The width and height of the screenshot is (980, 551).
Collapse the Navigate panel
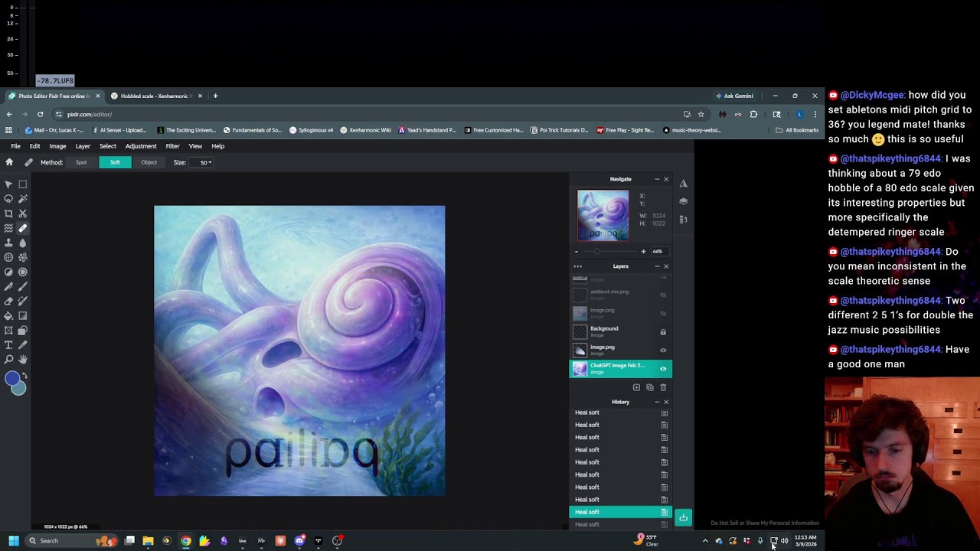pyautogui.click(x=656, y=179)
